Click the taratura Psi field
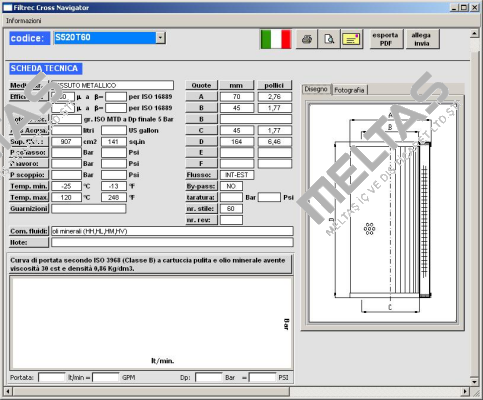Screen dimensions: 483x400 (x=269, y=197)
